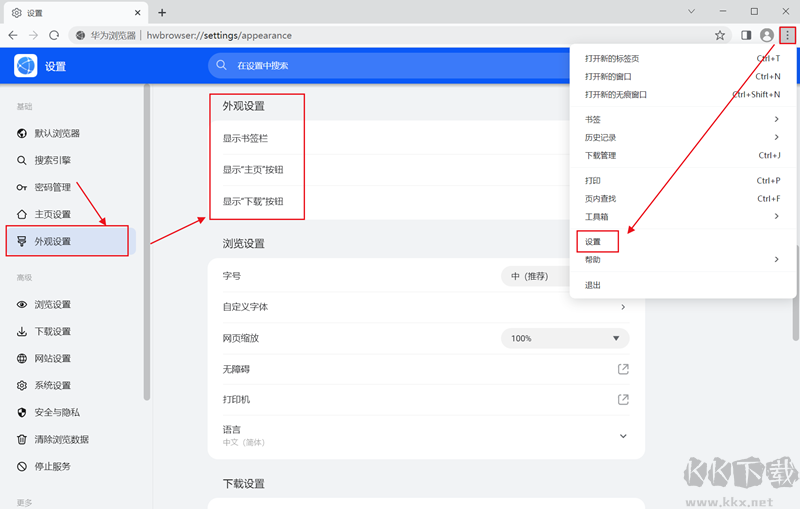This screenshot has width=800, height=509.
Task: Expand the 历史记录 submenu arrow
Action: coord(776,137)
